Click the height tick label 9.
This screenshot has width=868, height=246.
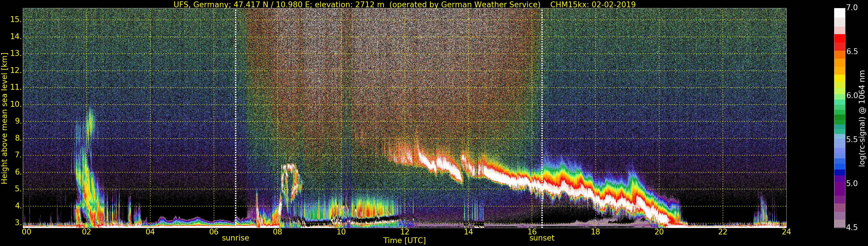[18, 121]
